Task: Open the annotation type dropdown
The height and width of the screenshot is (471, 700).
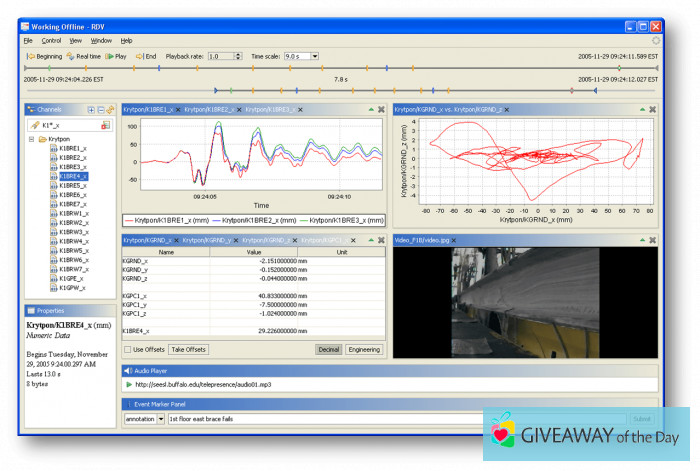Action: [161, 419]
